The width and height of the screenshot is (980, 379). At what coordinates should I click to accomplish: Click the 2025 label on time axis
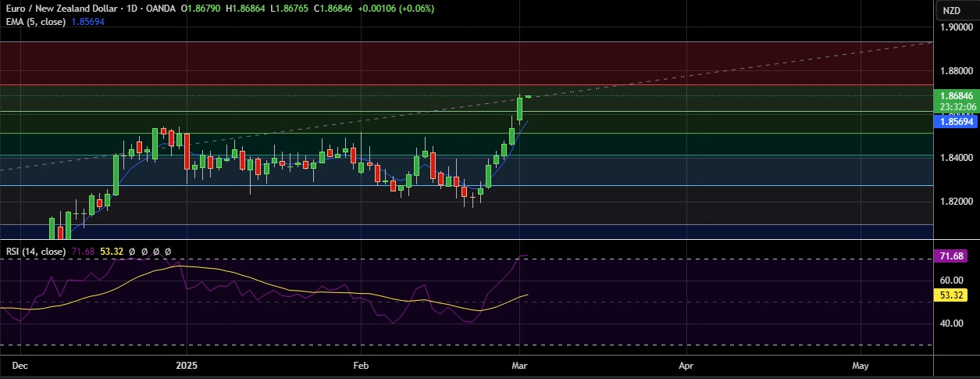pos(187,365)
